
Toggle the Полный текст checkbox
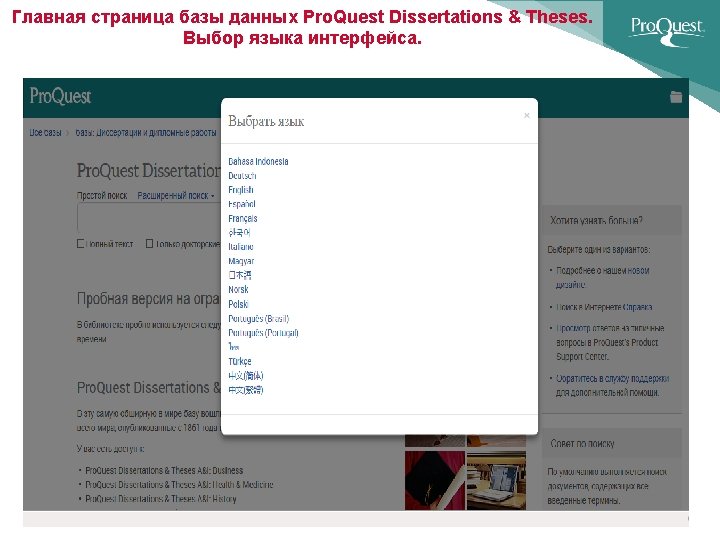coord(80,244)
